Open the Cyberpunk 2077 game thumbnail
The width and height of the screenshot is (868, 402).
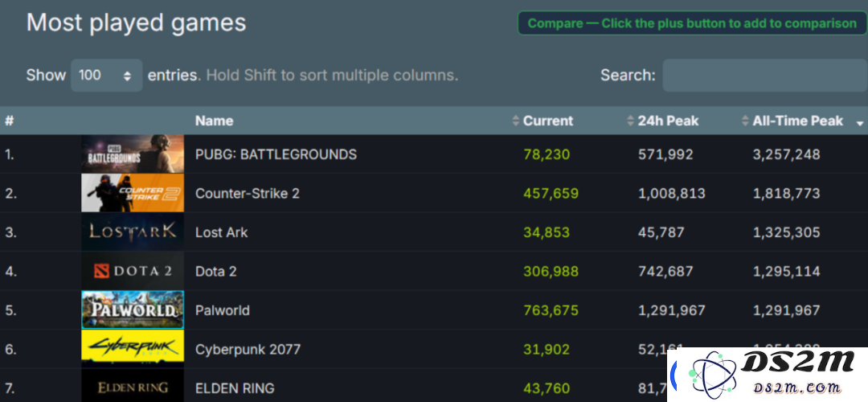point(133,349)
